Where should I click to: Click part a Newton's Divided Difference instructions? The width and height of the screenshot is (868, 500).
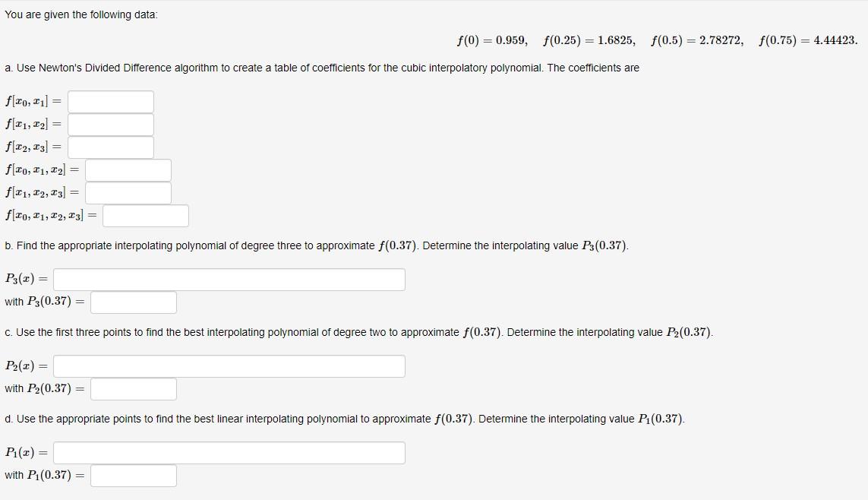[322, 68]
